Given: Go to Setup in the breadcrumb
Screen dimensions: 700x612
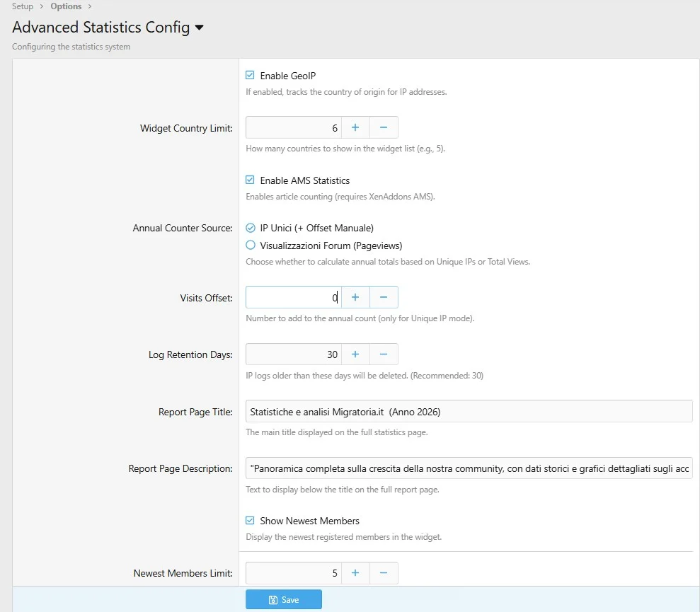Looking at the screenshot, I should (23, 6).
